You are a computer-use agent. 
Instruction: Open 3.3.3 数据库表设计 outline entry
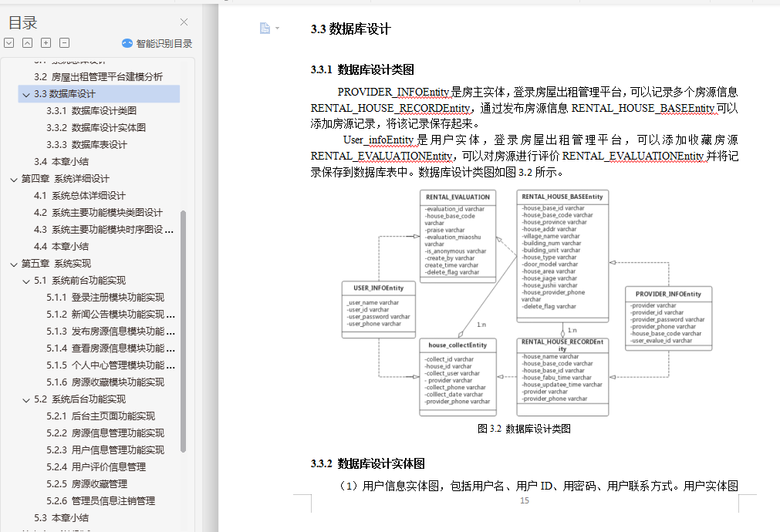pyautogui.click(x=86, y=145)
